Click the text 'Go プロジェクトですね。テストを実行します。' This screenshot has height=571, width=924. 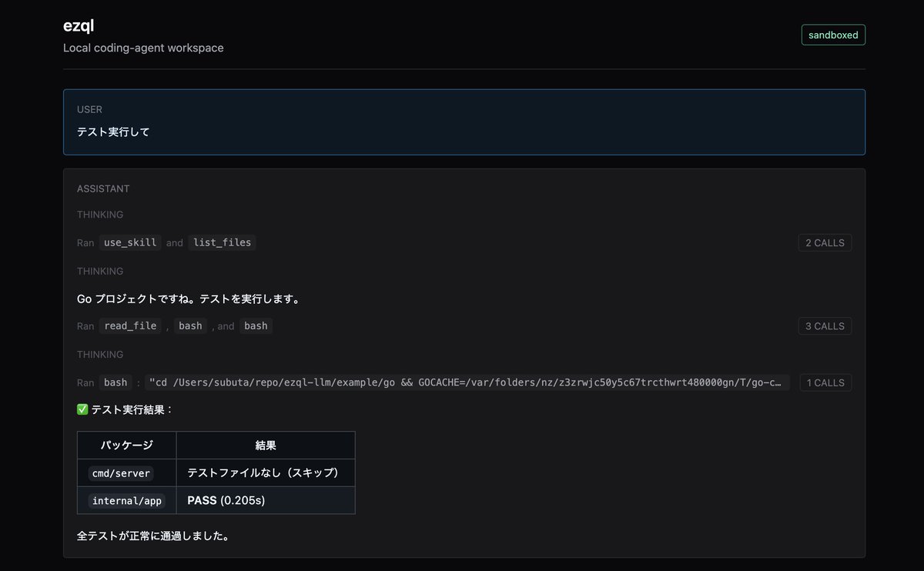point(189,299)
